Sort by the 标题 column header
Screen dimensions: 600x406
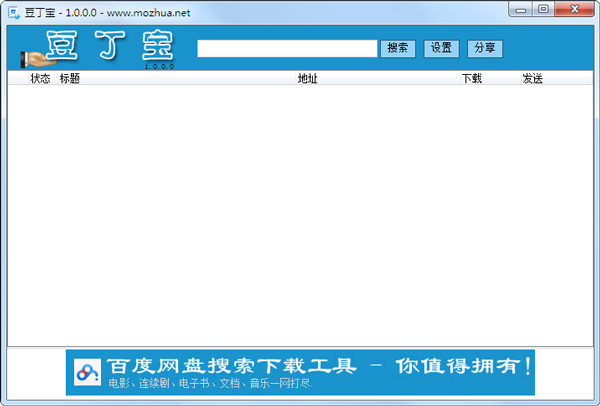(70, 78)
